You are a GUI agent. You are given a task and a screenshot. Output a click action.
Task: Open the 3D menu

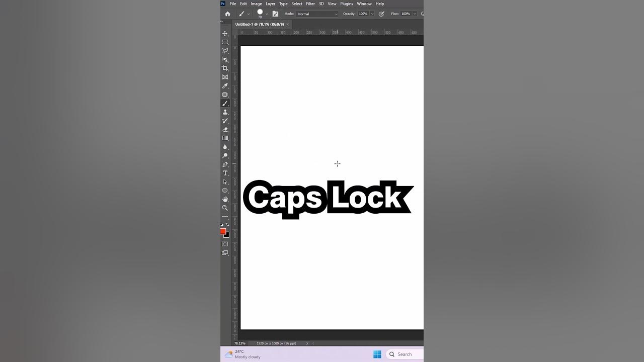(x=321, y=4)
